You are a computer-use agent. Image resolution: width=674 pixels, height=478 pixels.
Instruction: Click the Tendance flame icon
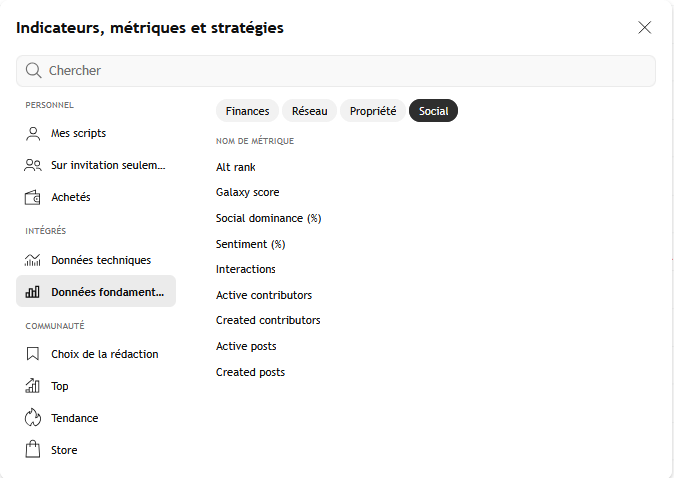click(33, 418)
